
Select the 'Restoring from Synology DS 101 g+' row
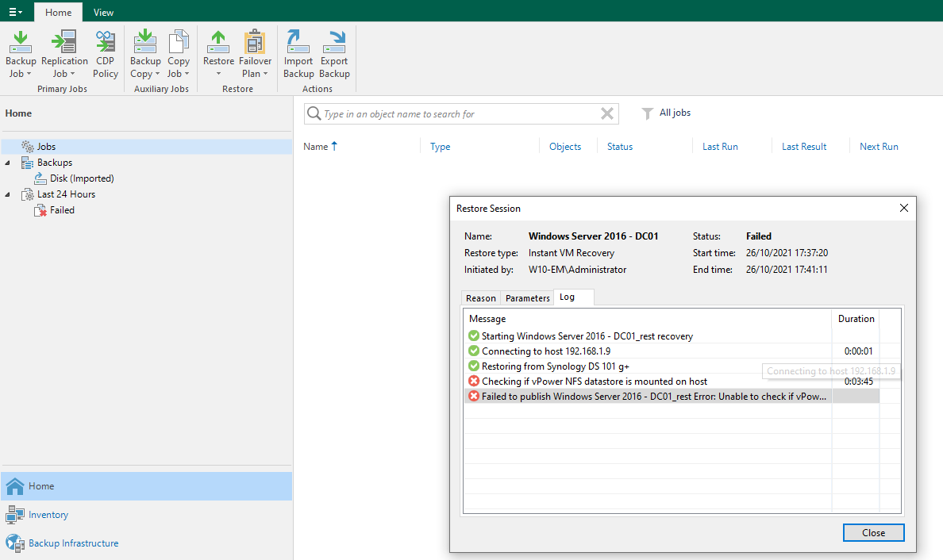(672, 366)
